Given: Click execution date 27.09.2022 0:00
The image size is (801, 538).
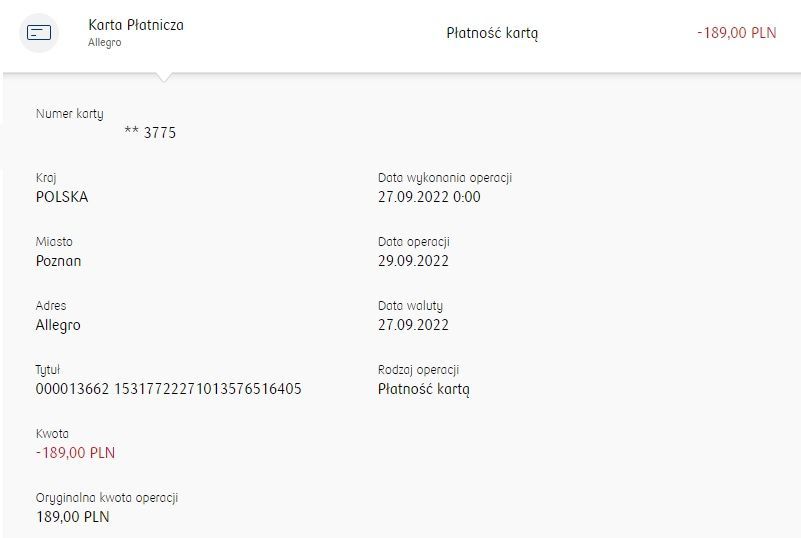Looking at the screenshot, I should (429, 197).
